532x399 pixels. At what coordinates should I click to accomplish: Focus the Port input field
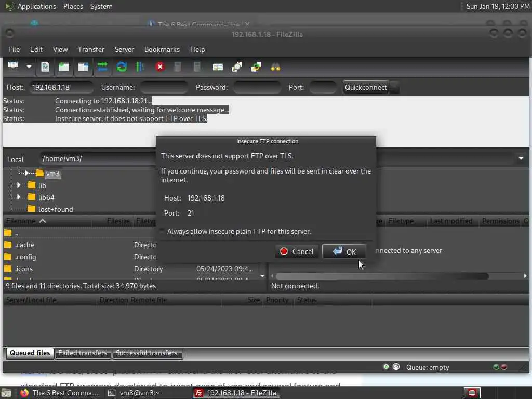(x=323, y=87)
